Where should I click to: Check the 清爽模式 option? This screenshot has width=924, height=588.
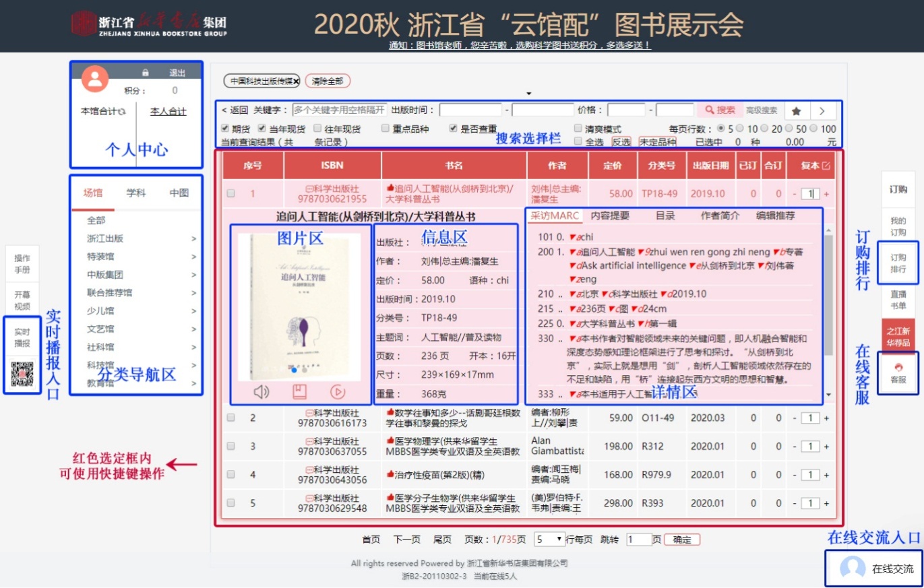[x=578, y=129]
